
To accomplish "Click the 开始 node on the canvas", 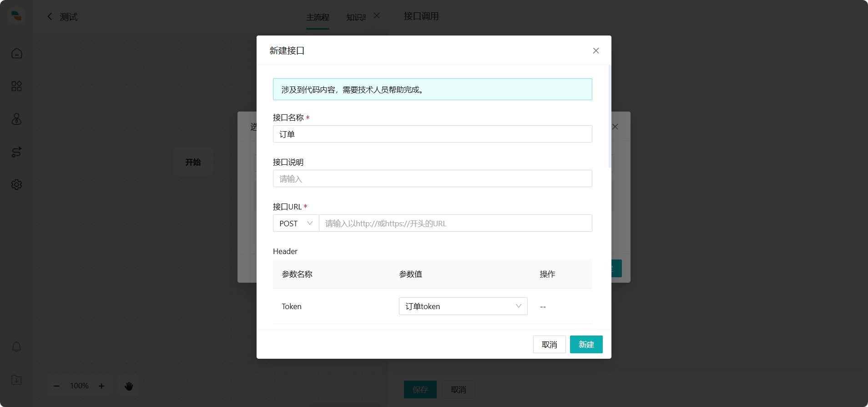I will (193, 162).
